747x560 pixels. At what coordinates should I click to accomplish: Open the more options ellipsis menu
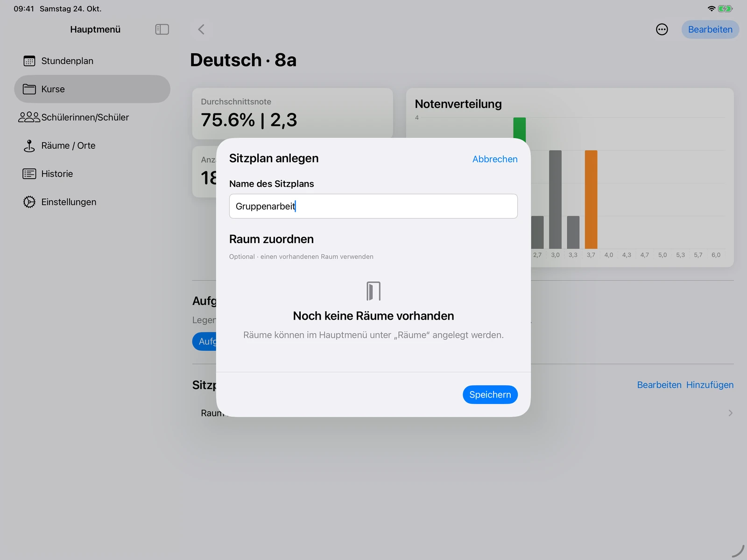(x=662, y=29)
